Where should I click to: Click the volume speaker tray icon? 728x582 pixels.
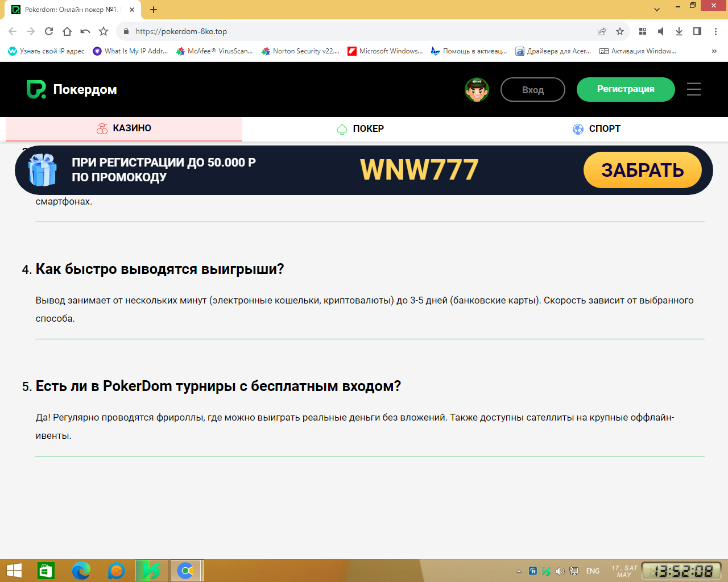[x=560, y=571]
